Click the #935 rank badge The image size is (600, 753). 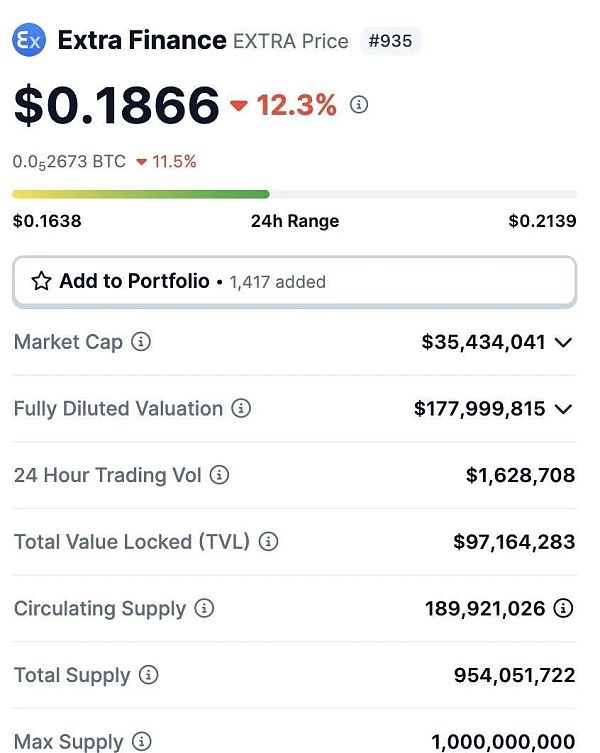390,41
